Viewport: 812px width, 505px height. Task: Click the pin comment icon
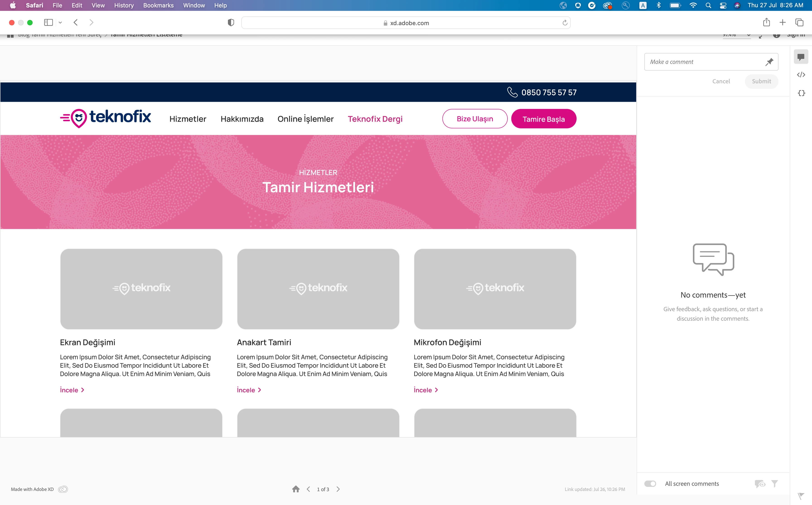click(769, 62)
